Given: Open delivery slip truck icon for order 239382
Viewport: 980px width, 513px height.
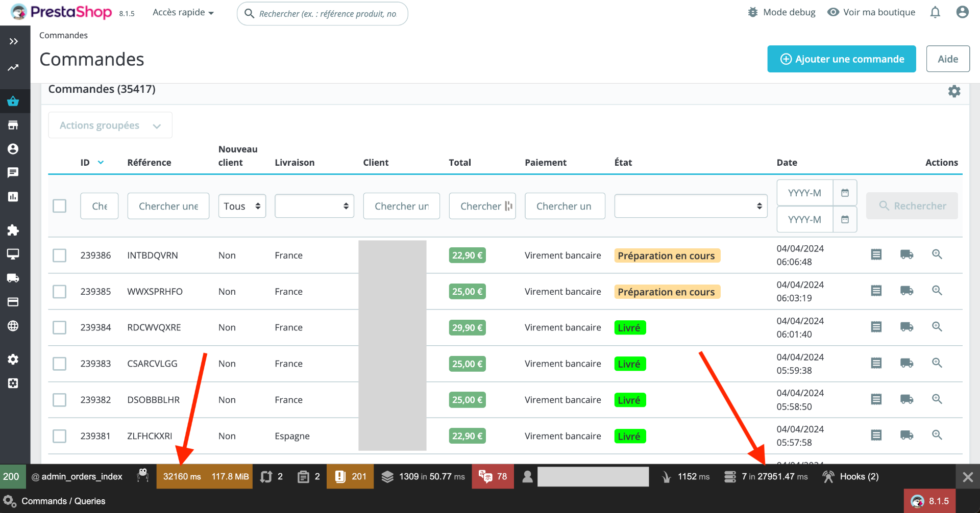Looking at the screenshot, I should (x=907, y=399).
